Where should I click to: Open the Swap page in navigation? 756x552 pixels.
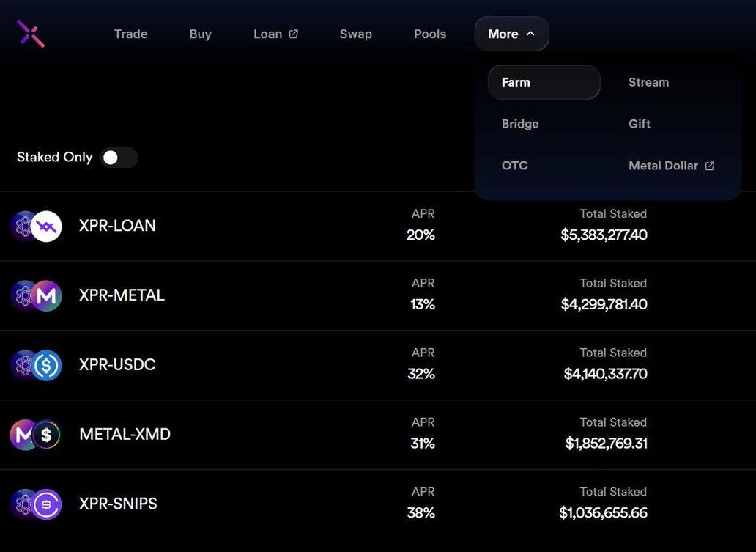355,34
